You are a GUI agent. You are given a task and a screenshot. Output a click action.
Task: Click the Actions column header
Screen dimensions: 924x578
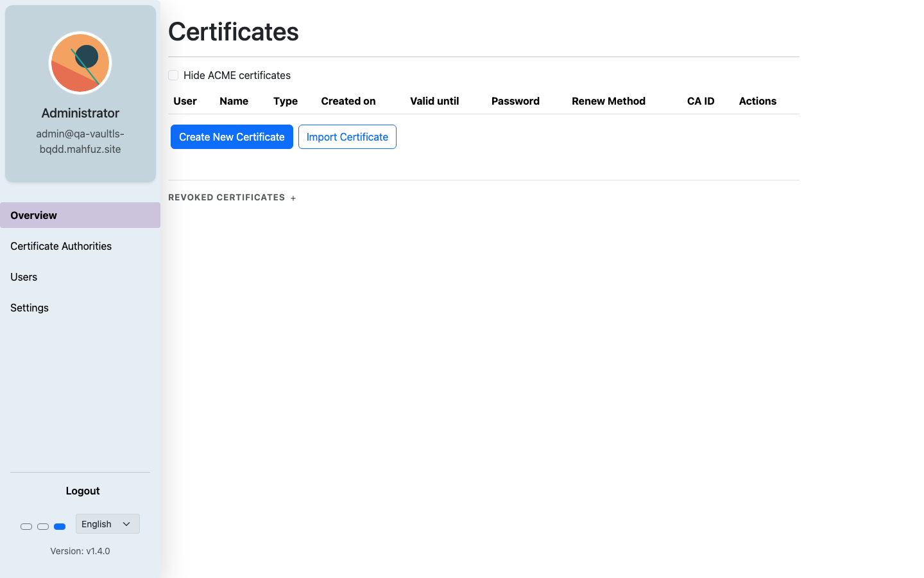coord(757,101)
